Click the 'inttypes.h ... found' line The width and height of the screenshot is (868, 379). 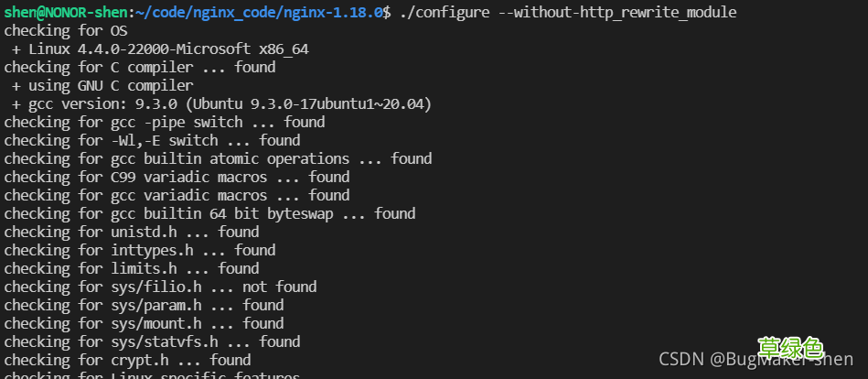tap(140, 250)
